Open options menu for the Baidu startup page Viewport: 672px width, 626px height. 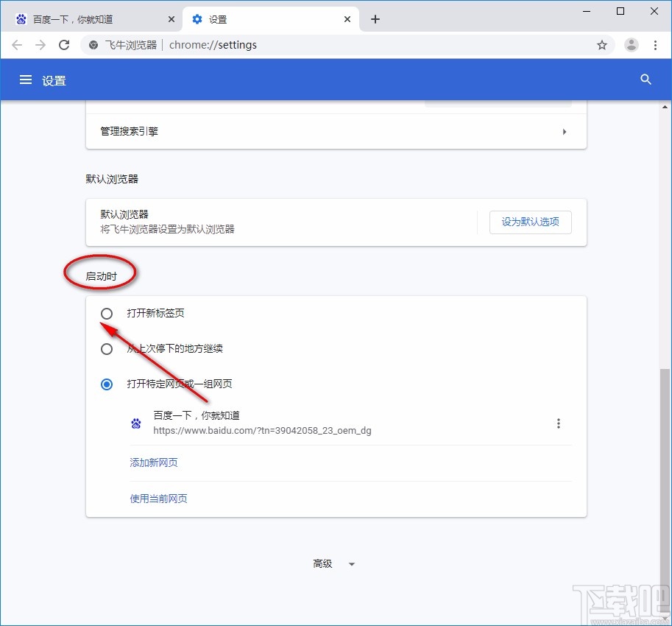click(x=559, y=423)
